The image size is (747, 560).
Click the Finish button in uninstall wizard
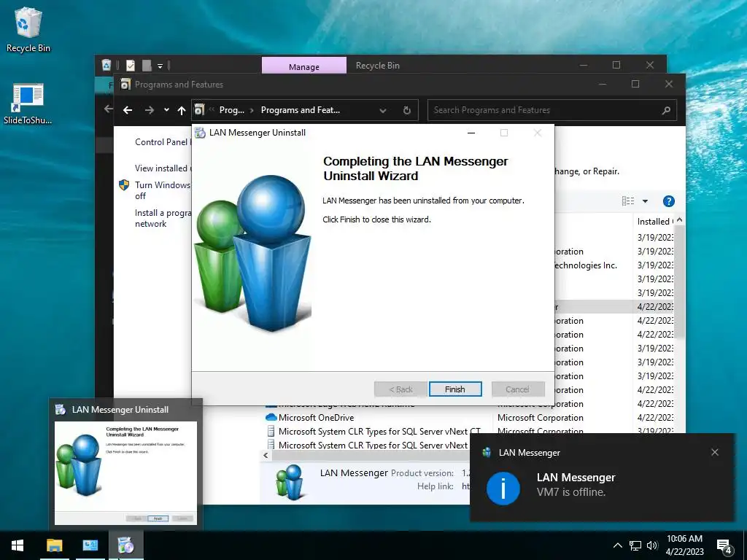point(455,389)
